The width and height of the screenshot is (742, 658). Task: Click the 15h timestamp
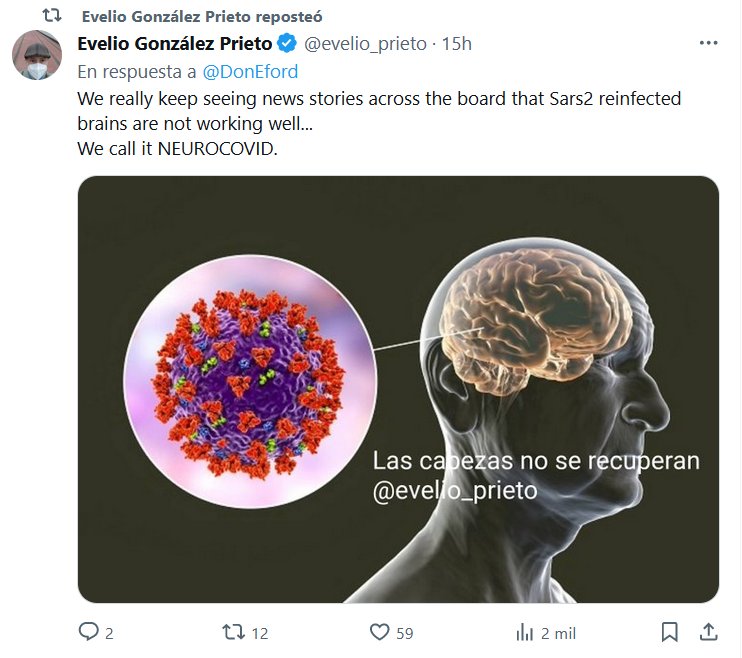456,44
